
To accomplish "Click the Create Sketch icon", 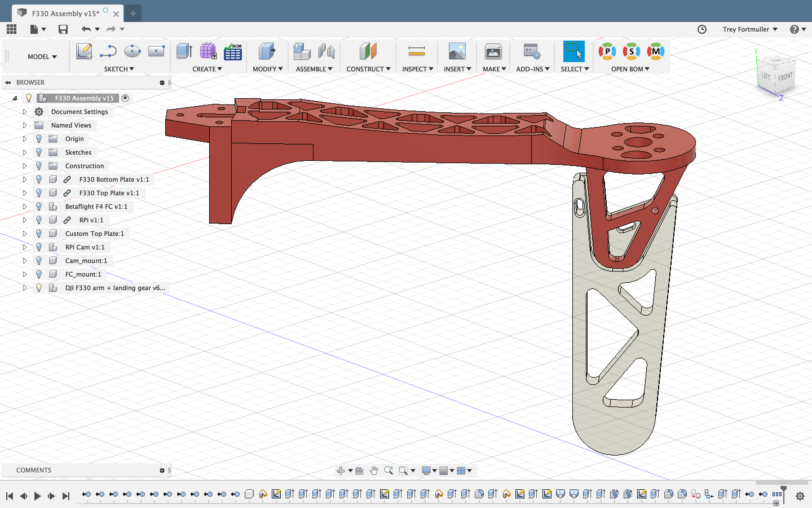I will (x=84, y=51).
